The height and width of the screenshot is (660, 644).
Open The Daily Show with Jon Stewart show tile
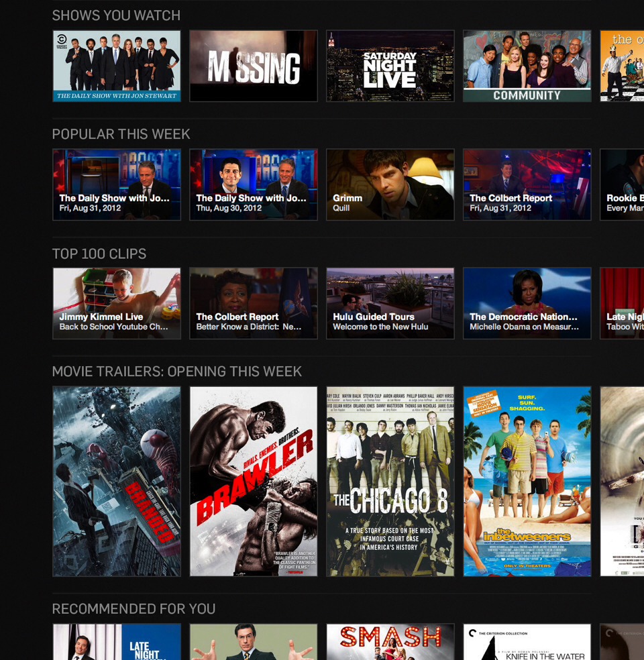117,66
